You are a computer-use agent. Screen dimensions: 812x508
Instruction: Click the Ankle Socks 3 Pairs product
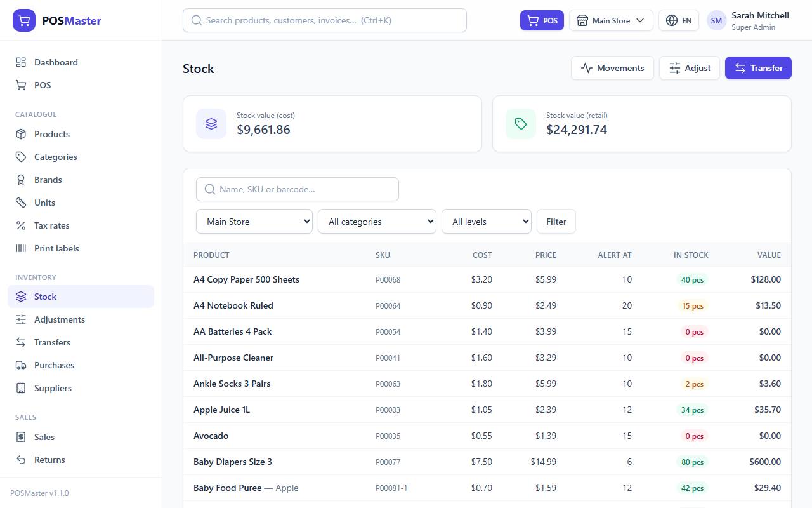click(232, 384)
